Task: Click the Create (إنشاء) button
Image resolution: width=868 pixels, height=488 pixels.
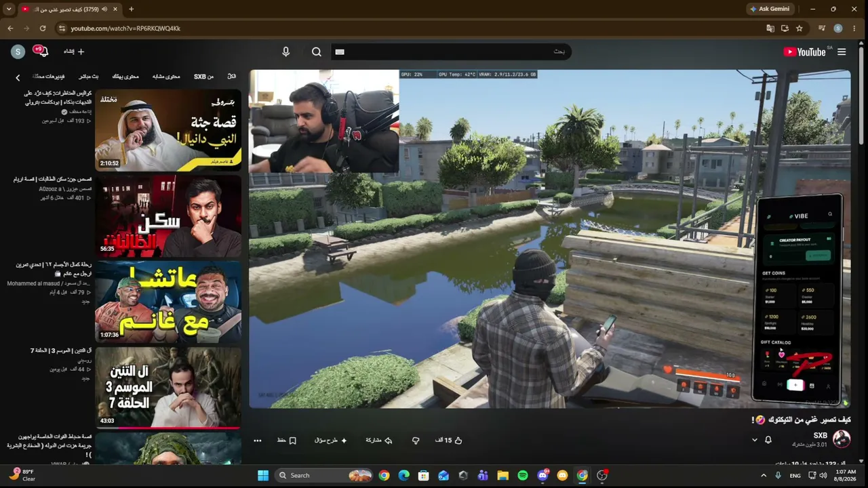Action: click(74, 52)
